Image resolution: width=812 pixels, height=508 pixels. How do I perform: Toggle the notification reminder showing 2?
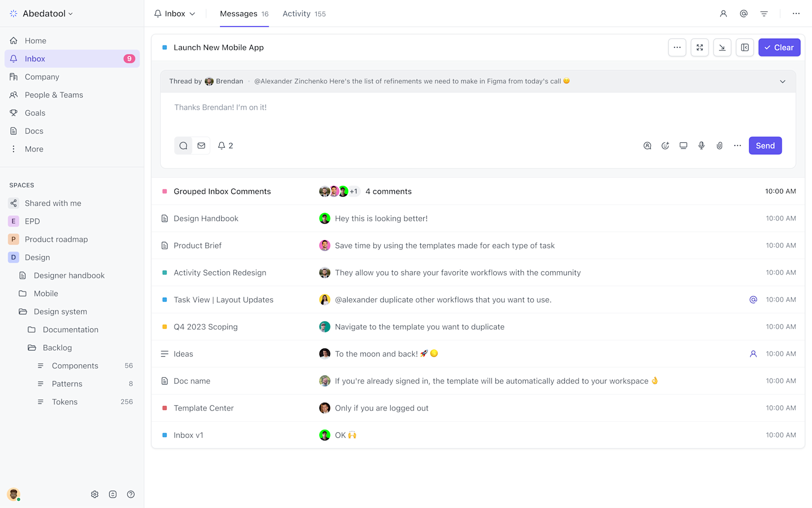225,145
